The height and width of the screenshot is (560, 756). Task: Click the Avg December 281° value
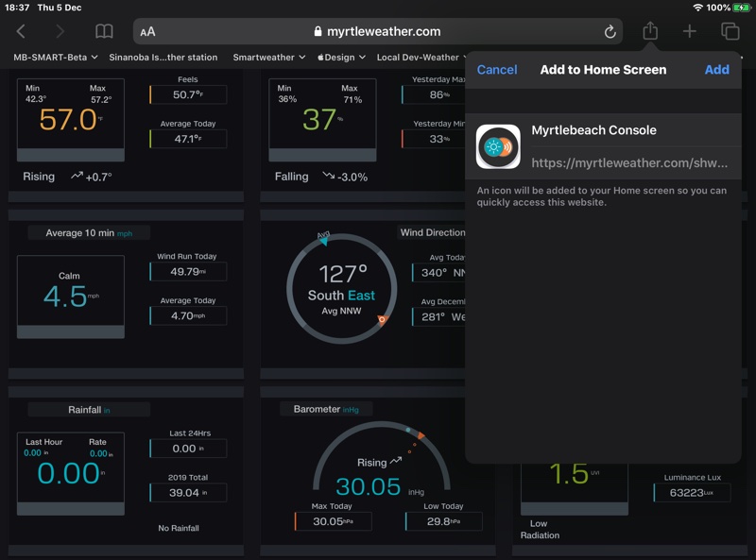(438, 316)
